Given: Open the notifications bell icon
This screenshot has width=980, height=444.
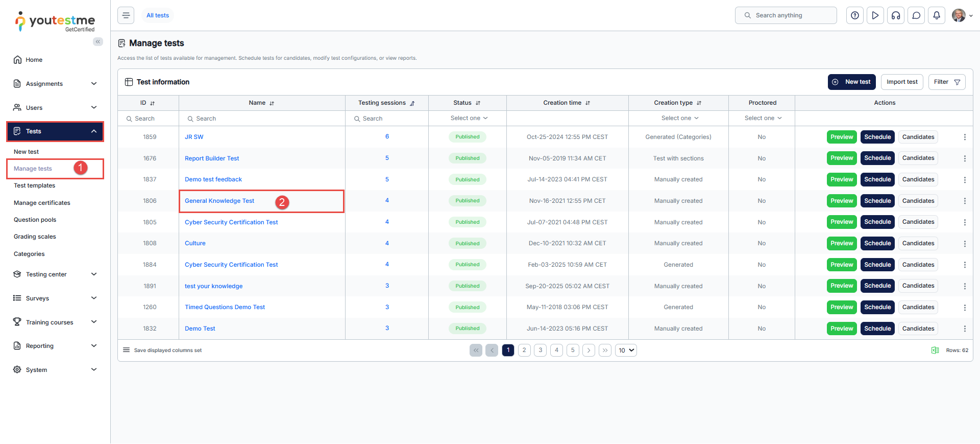Looking at the screenshot, I should pyautogui.click(x=936, y=15).
